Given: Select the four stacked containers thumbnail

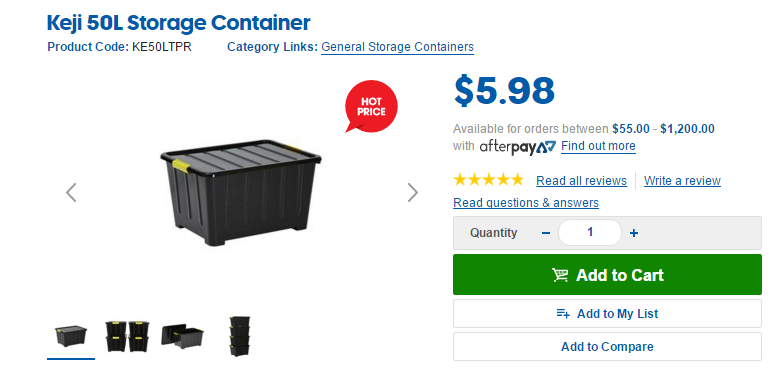Looking at the screenshot, I should pyautogui.click(x=127, y=336).
